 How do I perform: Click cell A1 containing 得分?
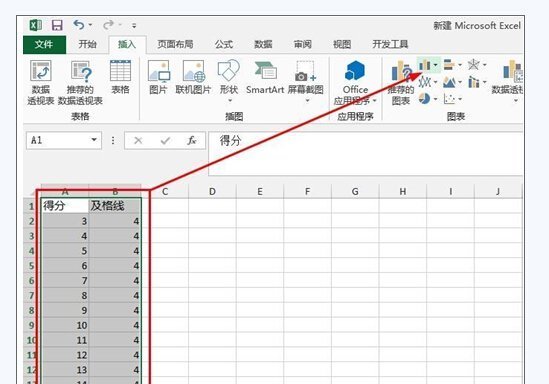(x=65, y=206)
